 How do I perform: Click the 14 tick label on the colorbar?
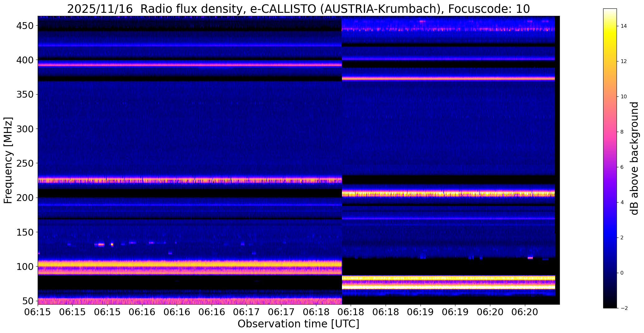[623, 26]
